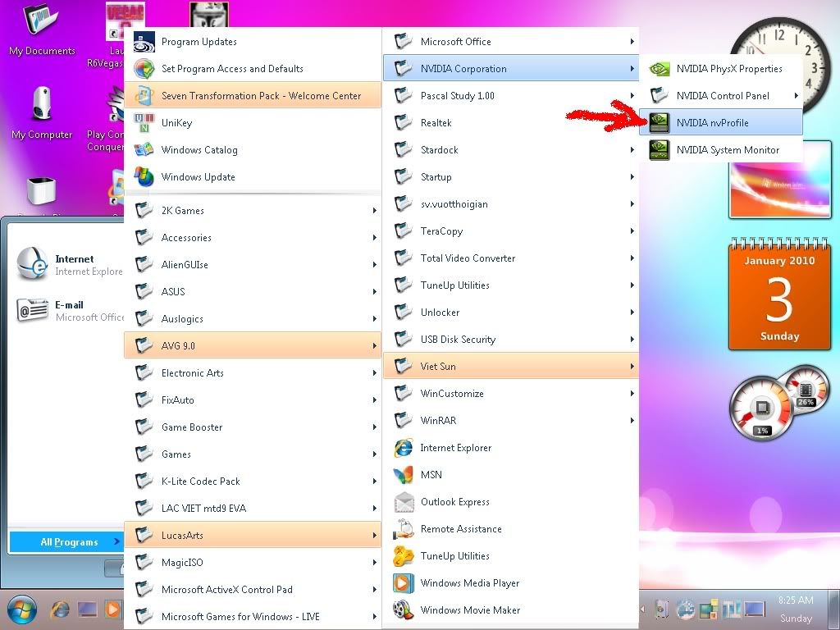
Task: Click the Windows Movie Maker icon
Action: coord(403,610)
